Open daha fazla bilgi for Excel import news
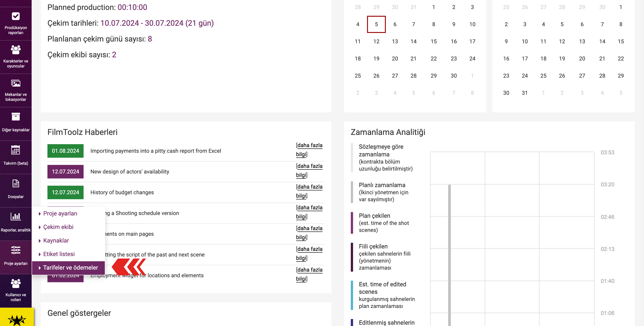 pyautogui.click(x=309, y=150)
